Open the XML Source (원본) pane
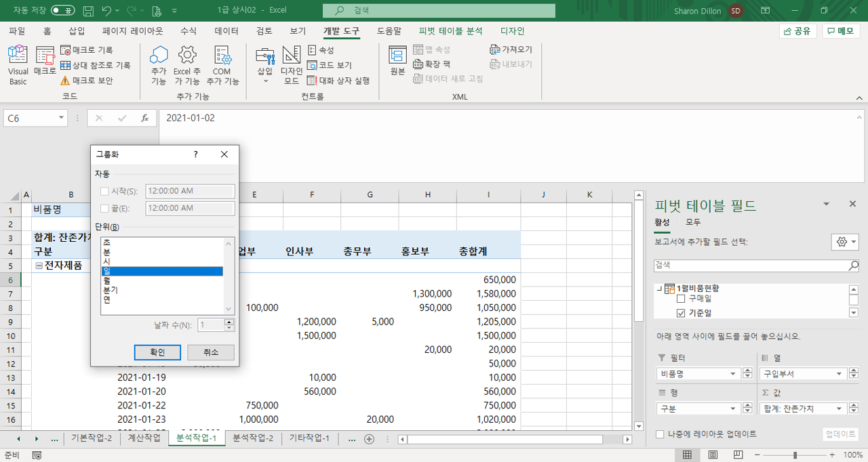Screen dimensions: 868x462 (x=397, y=61)
